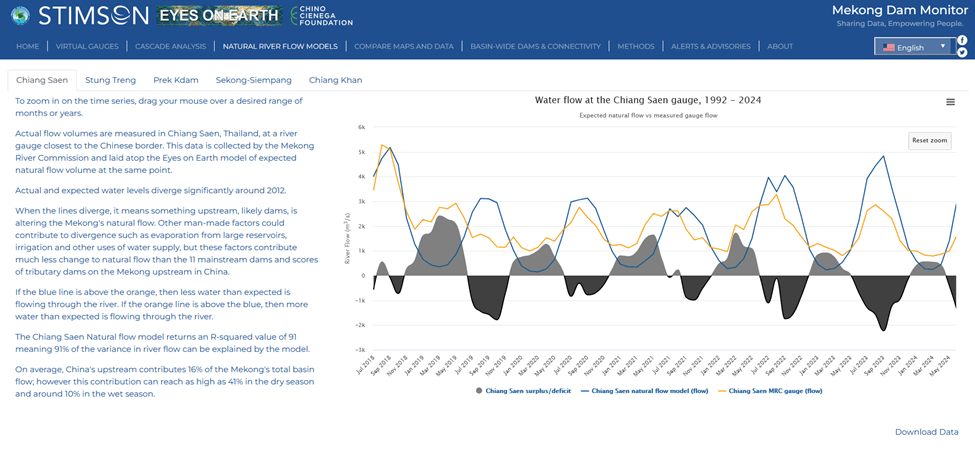Click the Twitter icon in header
This screenshot has width=975, height=450.
click(962, 53)
